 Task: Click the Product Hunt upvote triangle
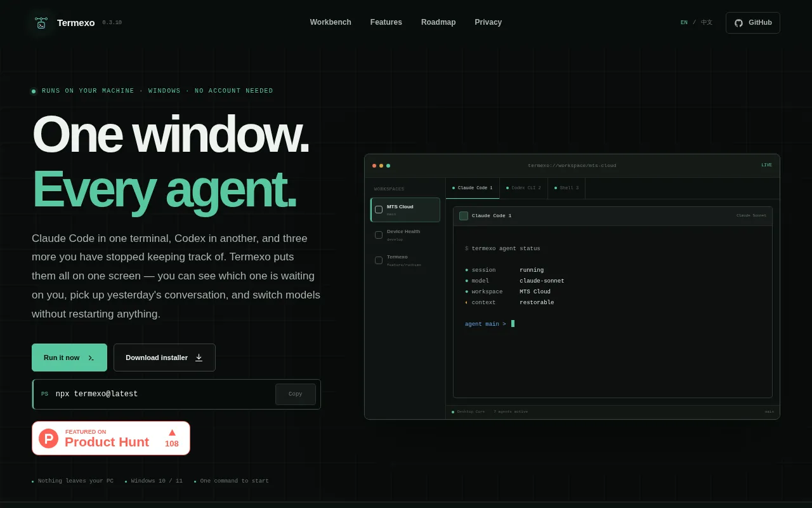click(x=172, y=432)
